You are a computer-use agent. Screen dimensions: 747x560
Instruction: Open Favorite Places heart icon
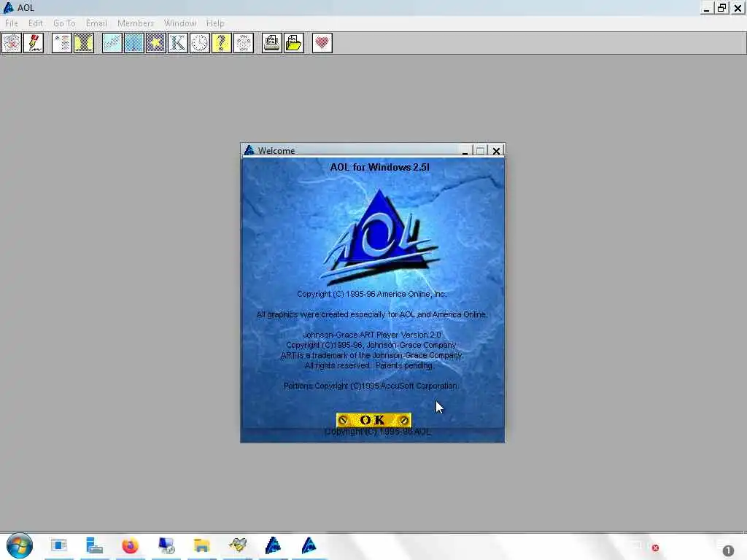pos(322,43)
